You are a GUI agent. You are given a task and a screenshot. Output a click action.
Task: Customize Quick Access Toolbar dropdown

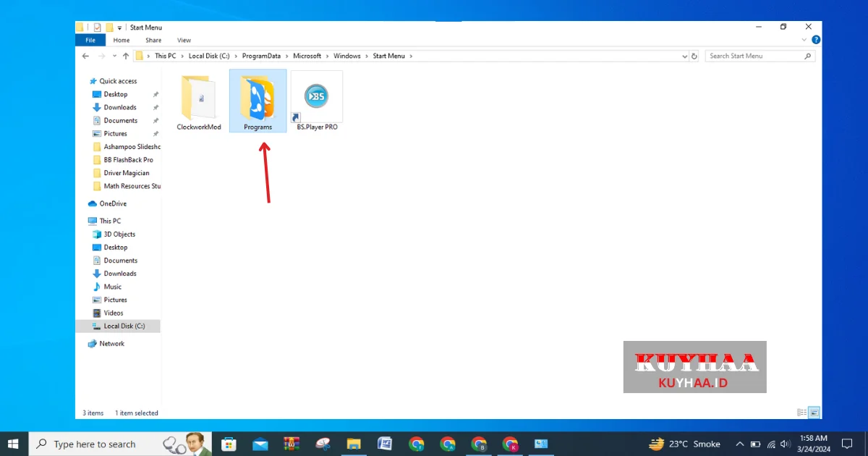(x=120, y=28)
